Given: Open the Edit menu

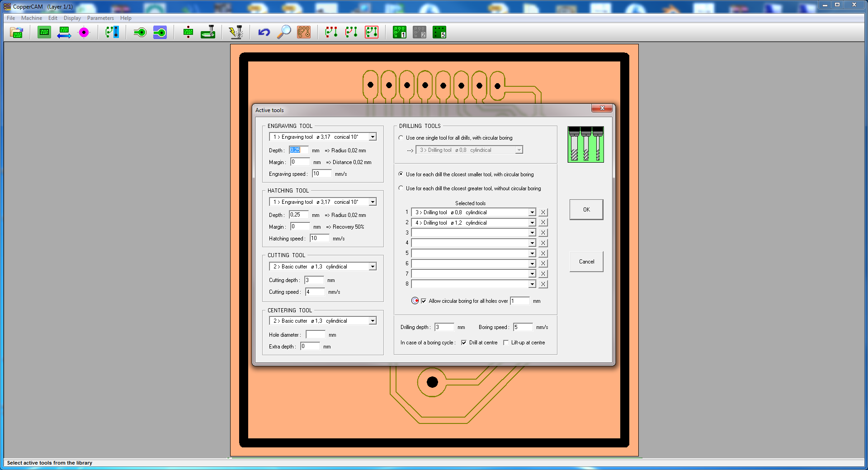Looking at the screenshot, I should tap(53, 18).
